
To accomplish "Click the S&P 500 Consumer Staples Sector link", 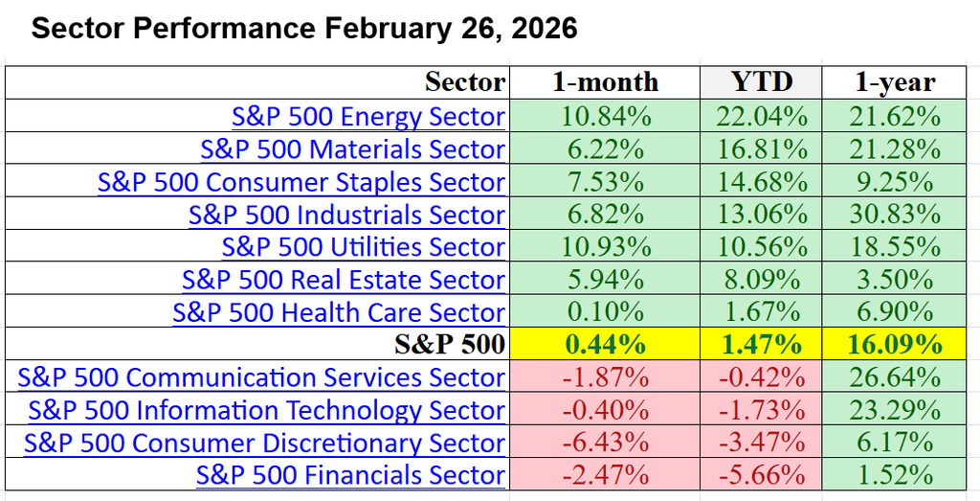I will click(301, 182).
